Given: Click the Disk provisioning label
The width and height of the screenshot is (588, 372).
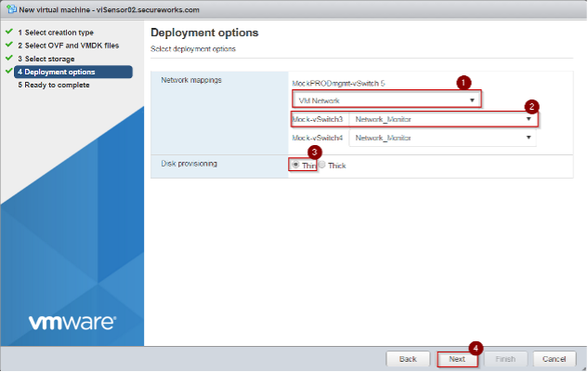Looking at the screenshot, I should click(x=189, y=164).
